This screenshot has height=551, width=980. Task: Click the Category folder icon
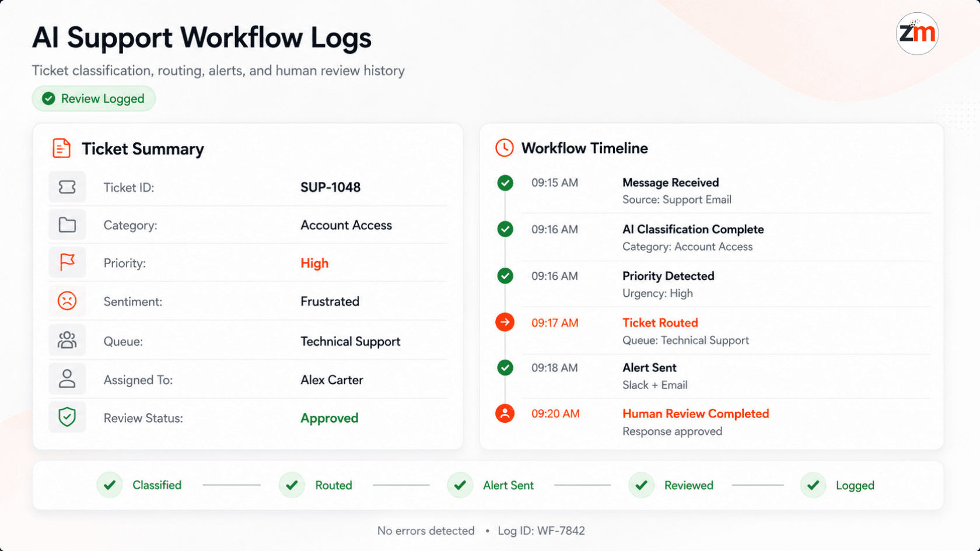[67, 225]
